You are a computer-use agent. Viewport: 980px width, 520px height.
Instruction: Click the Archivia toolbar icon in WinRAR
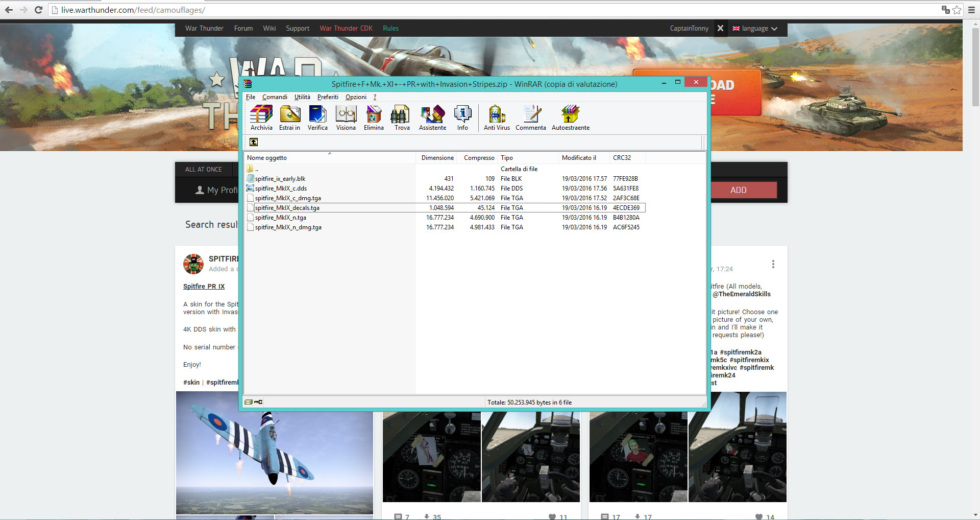[261, 118]
